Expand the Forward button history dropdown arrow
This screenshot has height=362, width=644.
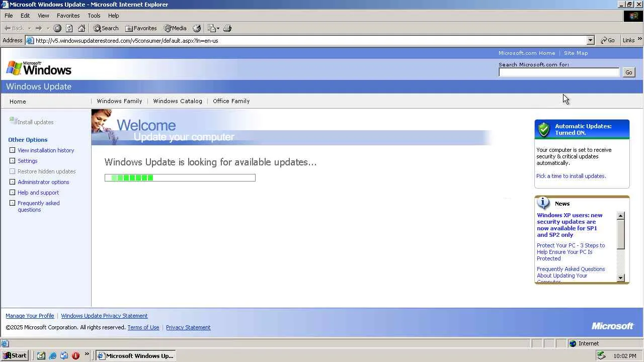click(48, 28)
